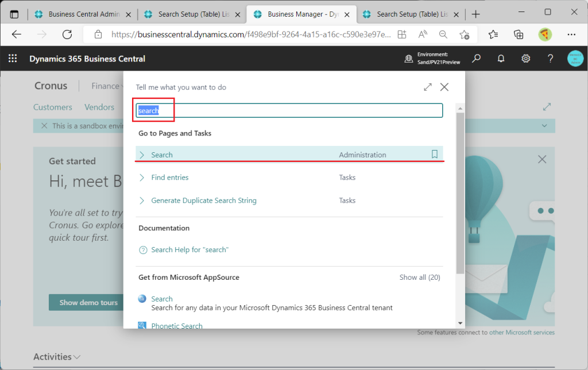588x370 pixels.
Task: Select the Business Manager browser tab
Action: click(302, 14)
